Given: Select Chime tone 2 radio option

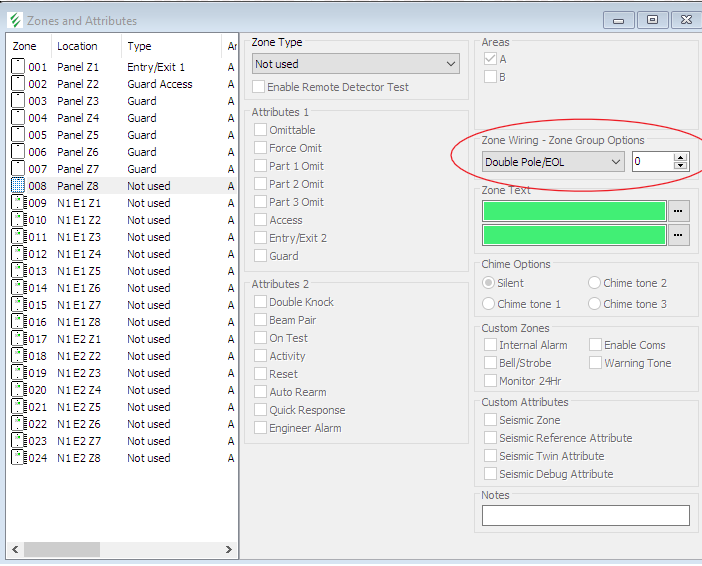Looking at the screenshot, I should tap(595, 283).
